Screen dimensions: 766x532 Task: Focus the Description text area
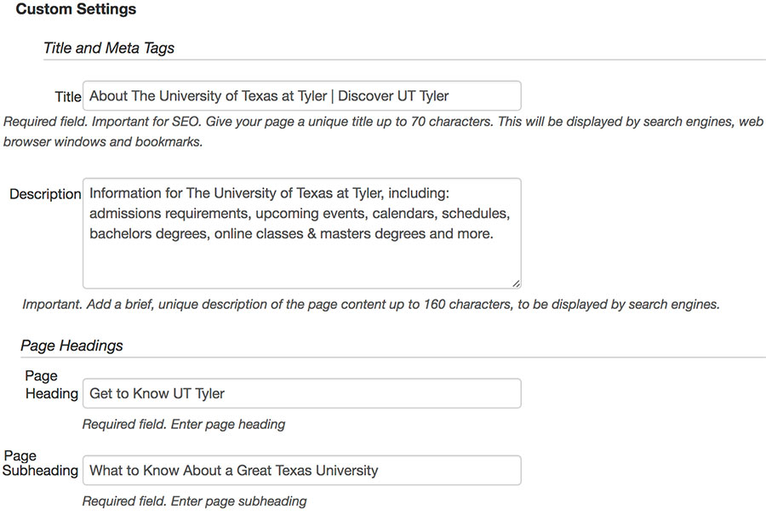[302, 233]
